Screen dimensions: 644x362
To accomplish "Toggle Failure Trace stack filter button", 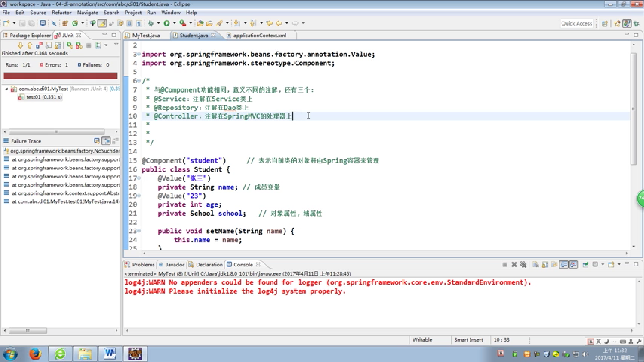I will pyautogui.click(x=106, y=141).
